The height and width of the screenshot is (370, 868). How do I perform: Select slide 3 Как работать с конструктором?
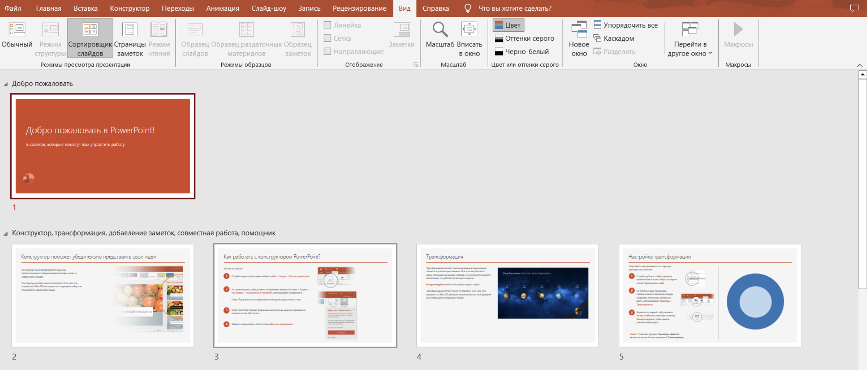[x=305, y=296]
